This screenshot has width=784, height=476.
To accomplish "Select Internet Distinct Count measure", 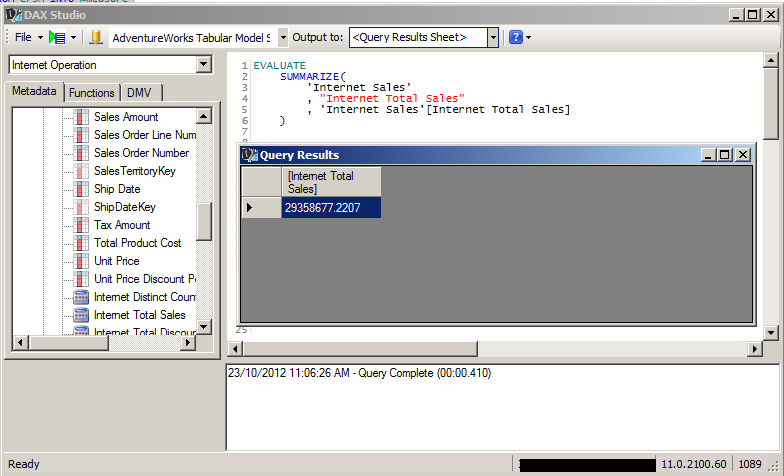I will coord(144,297).
